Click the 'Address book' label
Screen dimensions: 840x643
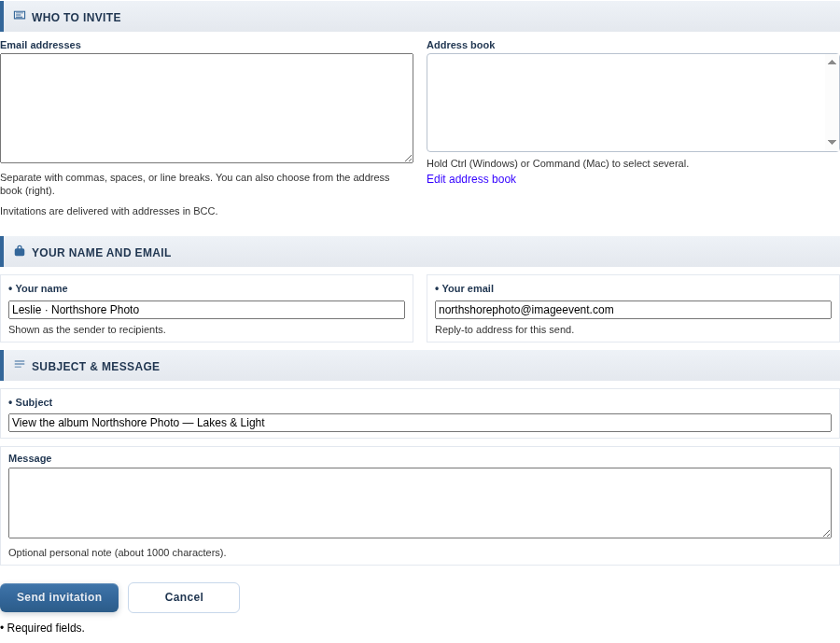[x=461, y=45]
